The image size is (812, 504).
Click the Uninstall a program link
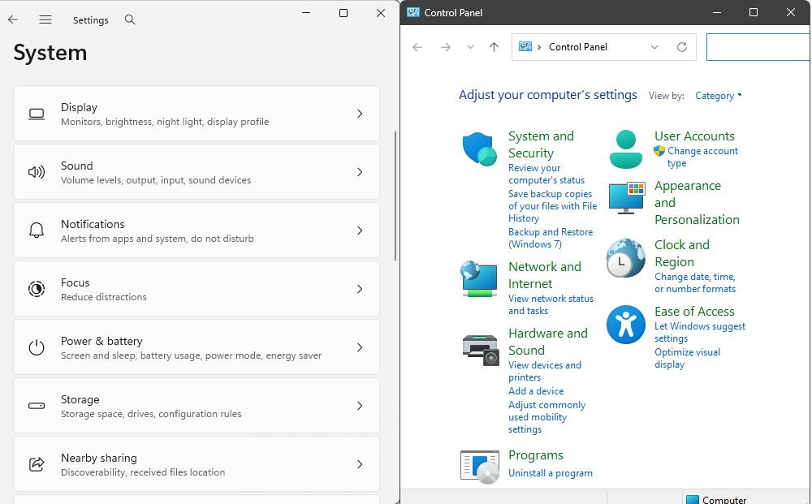coord(550,473)
